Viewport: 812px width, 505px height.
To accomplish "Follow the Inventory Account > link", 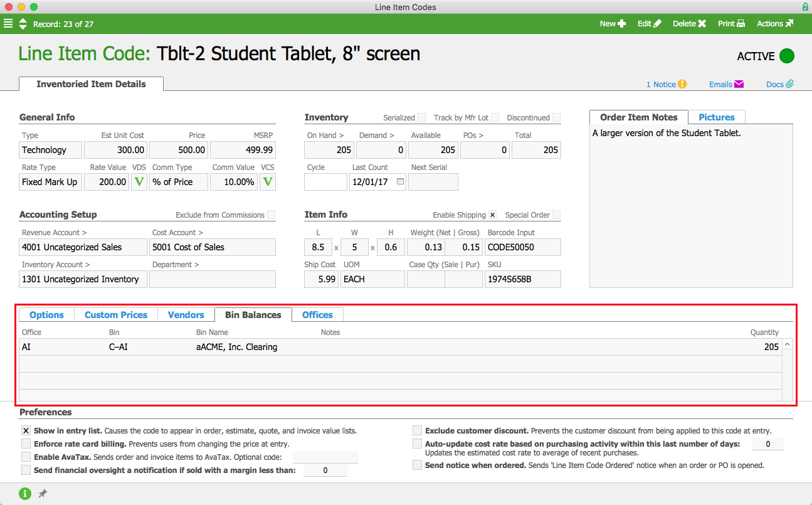I will tap(56, 265).
